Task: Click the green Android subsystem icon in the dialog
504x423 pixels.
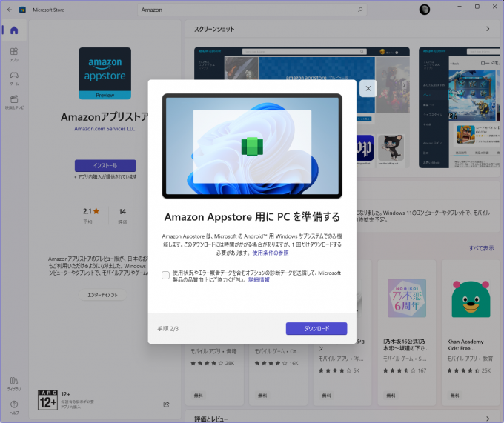Action: coord(252,147)
